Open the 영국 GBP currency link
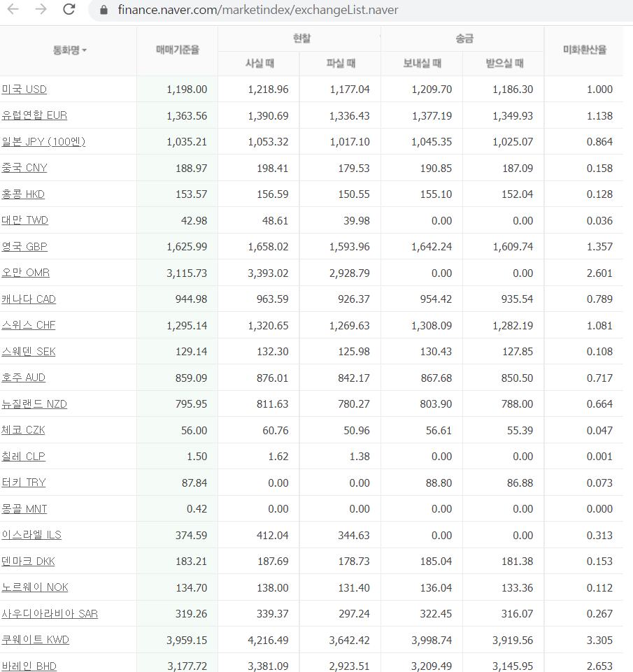Viewport: 633px width, 672px height. click(x=24, y=246)
